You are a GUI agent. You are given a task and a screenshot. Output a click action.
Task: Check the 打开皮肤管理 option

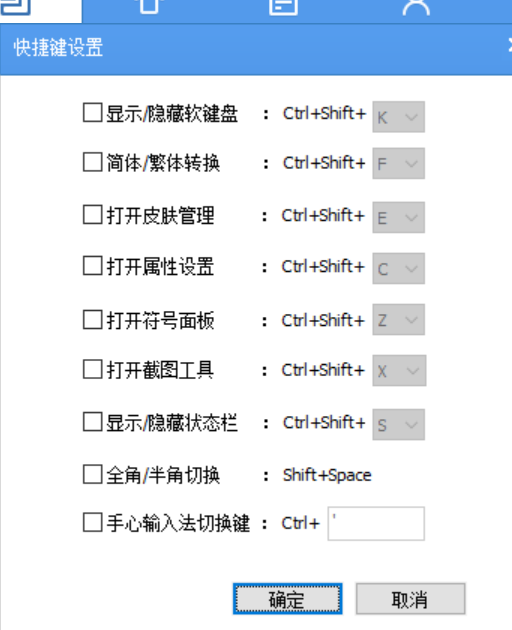(92, 215)
